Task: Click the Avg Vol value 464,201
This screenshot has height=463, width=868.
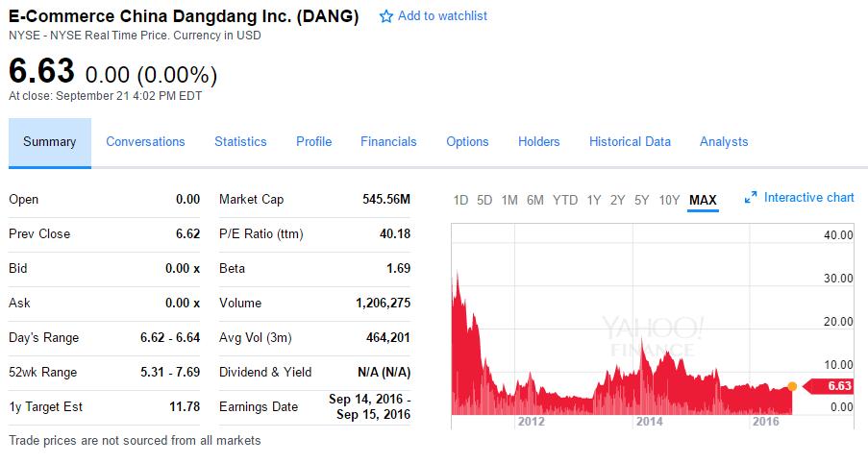Action: 388,337
